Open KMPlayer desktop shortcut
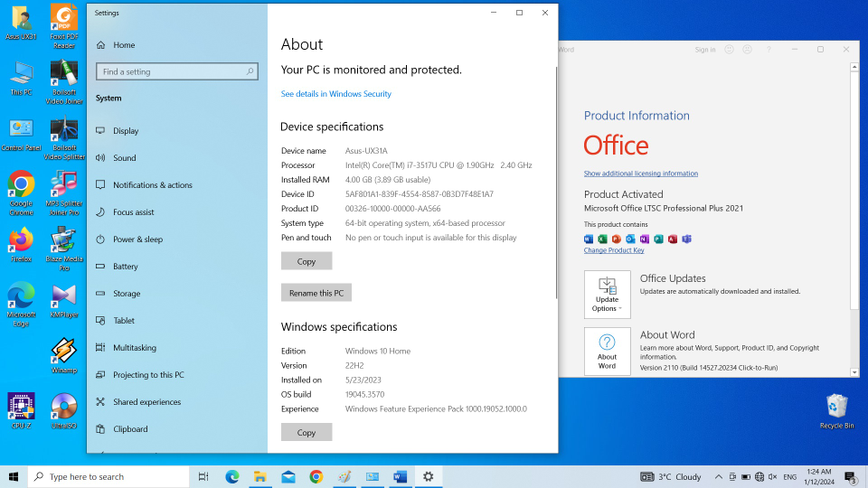Screen dimensions: 868x488 pos(63,302)
